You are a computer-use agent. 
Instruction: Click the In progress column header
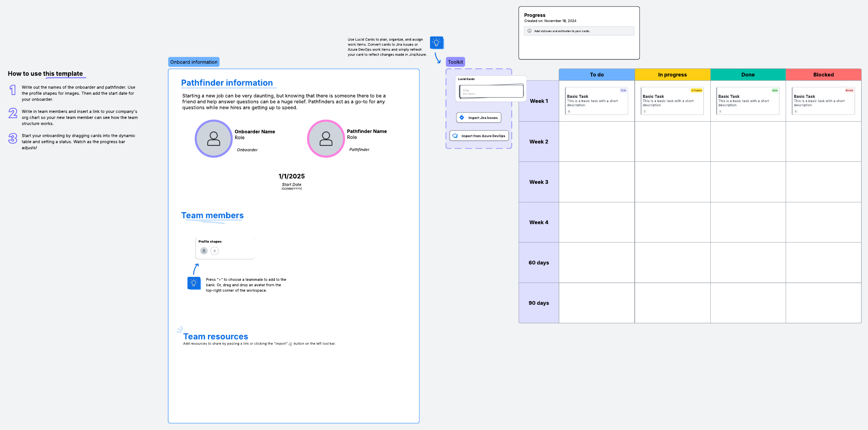click(672, 75)
